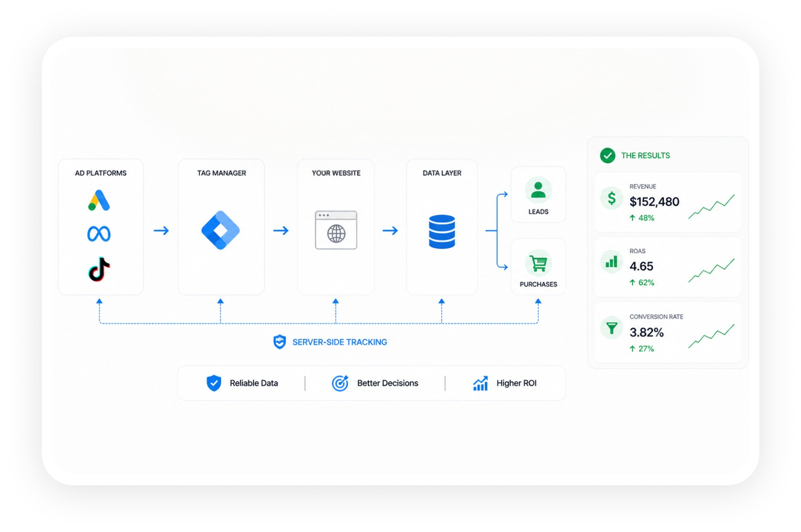Click the Better Decisions text

coord(388,383)
